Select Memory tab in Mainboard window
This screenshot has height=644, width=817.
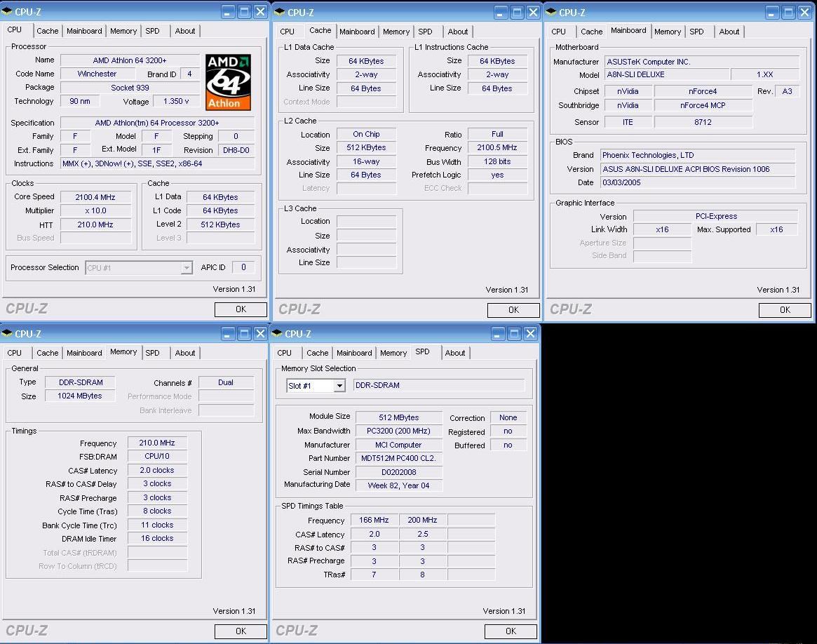click(668, 32)
